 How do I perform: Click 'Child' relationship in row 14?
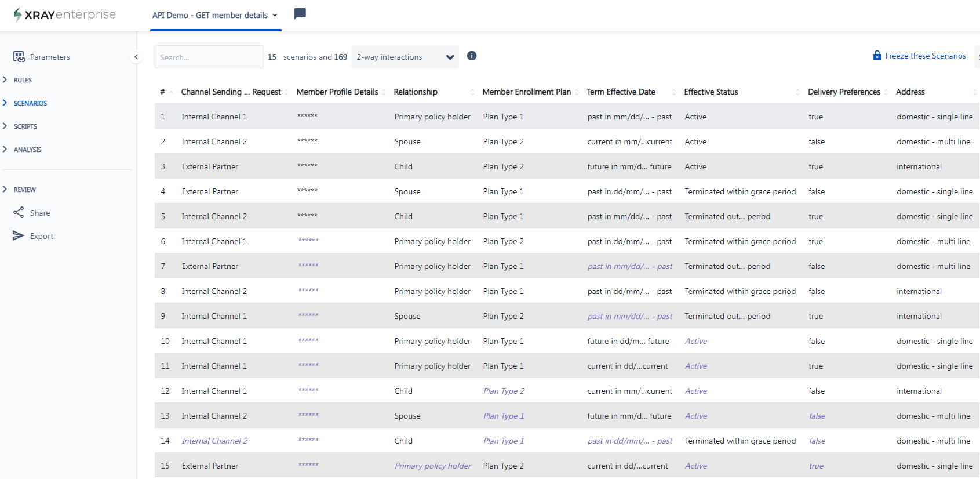pyautogui.click(x=403, y=441)
